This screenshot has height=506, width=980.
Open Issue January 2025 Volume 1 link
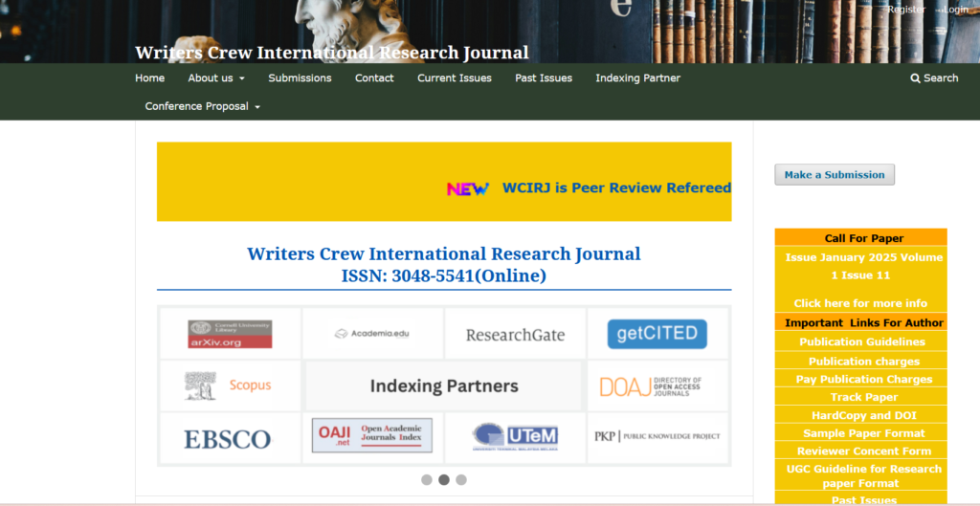point(864,266)
